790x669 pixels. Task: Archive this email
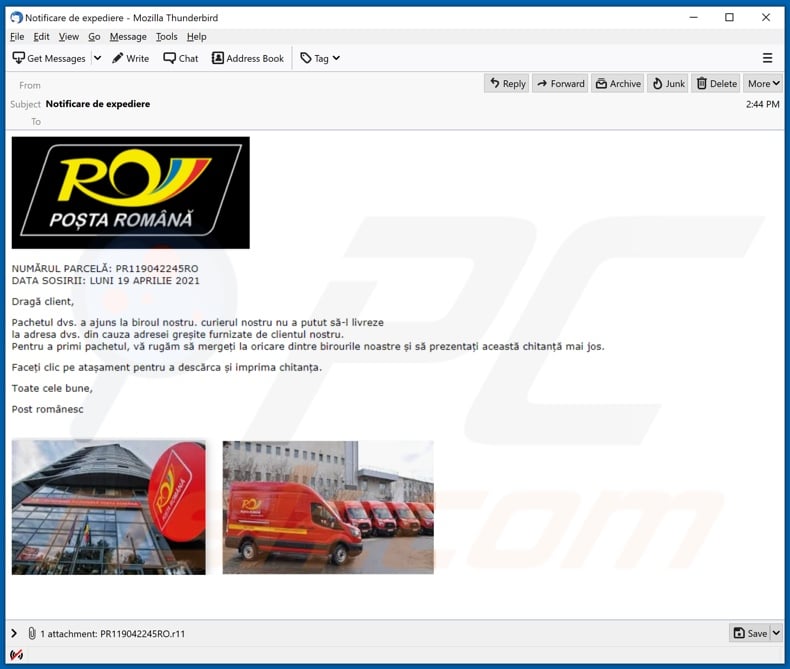(618, 84)
